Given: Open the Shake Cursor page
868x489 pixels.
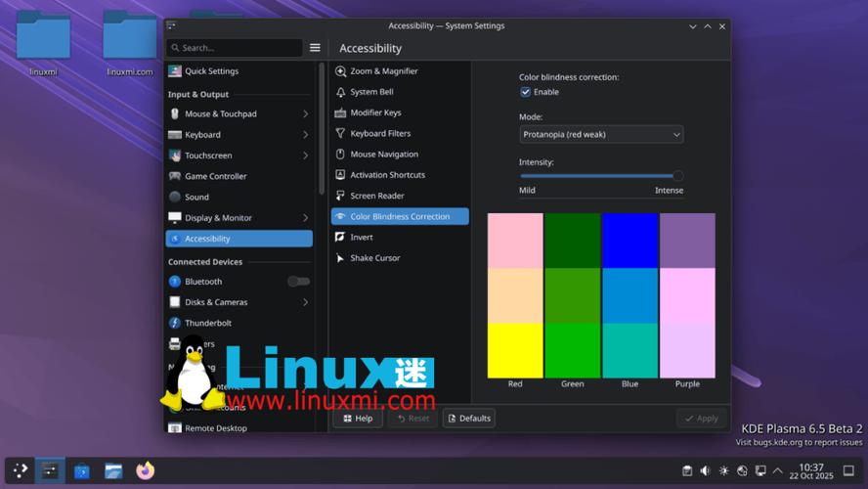Looking at the screenshot, I should (x=400, y=258).
